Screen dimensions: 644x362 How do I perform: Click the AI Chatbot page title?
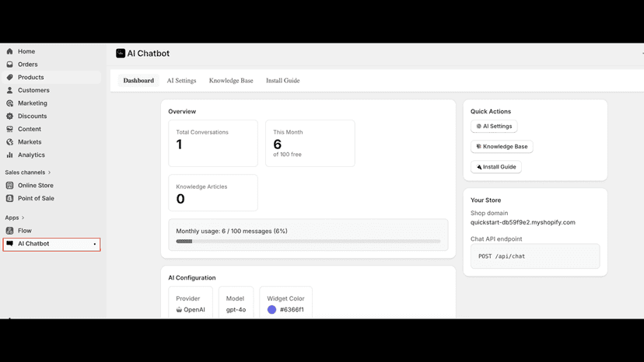coord(149,54)
